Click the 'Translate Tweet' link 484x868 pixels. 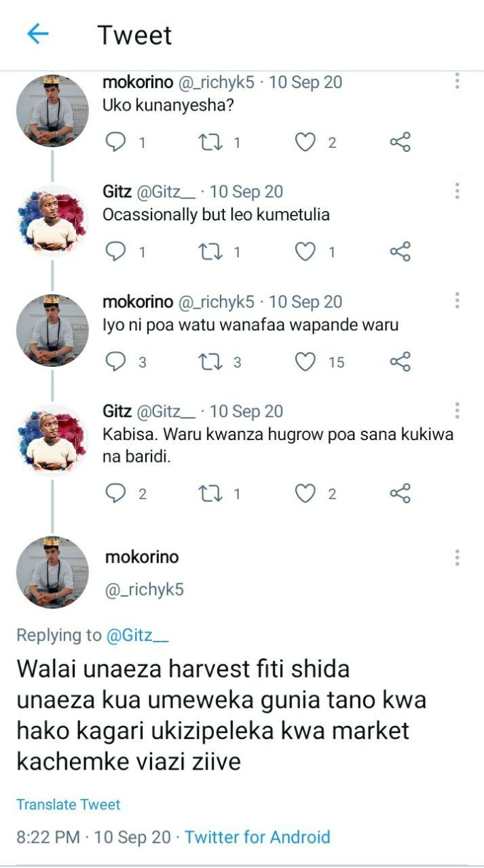click(68, 804)
